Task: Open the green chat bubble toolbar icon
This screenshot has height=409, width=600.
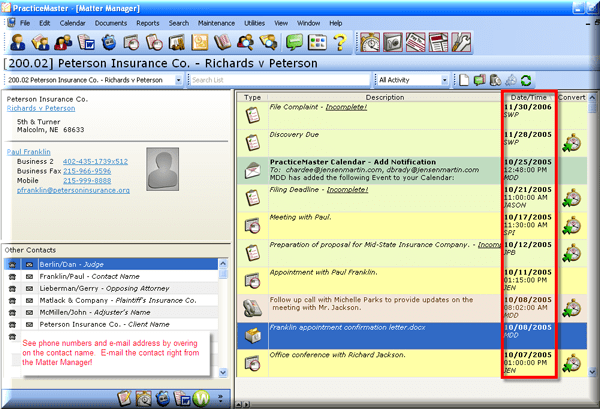Action: tap(294, 42)
